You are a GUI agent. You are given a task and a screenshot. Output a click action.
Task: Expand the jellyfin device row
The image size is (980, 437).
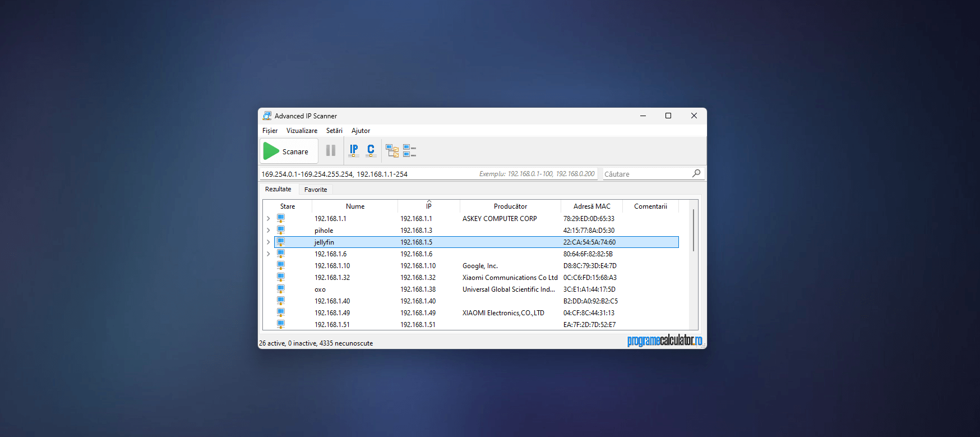[268, 242]
